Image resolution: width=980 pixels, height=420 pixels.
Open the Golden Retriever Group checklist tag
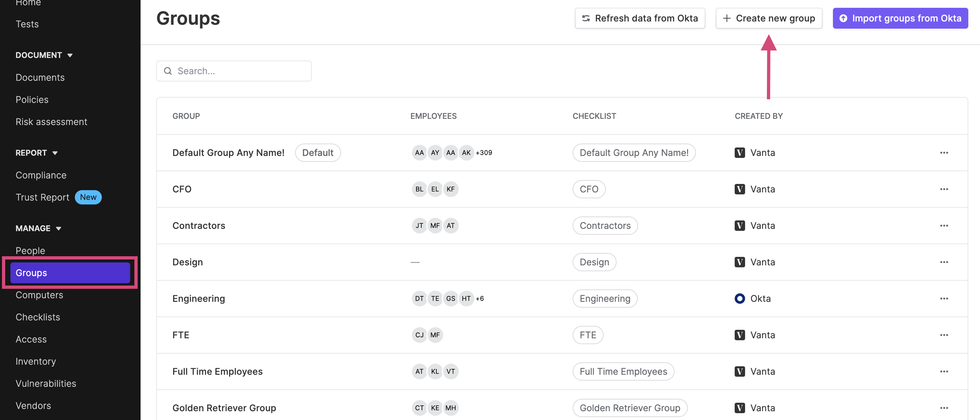[630, 408]
